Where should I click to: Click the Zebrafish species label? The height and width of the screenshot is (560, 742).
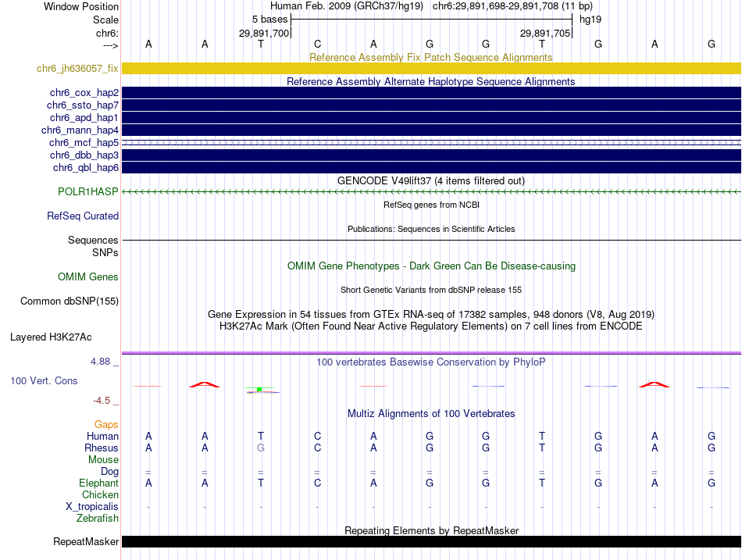point(98,519)
